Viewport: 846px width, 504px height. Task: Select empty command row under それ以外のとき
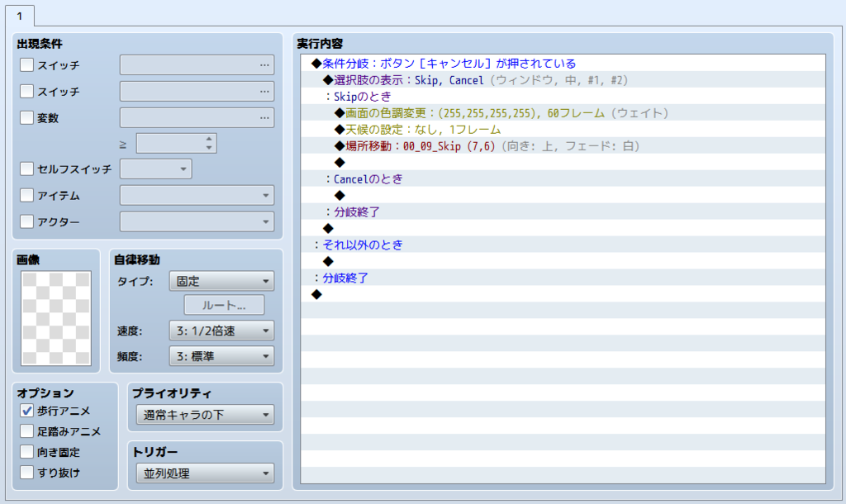(x=563, y=262)
